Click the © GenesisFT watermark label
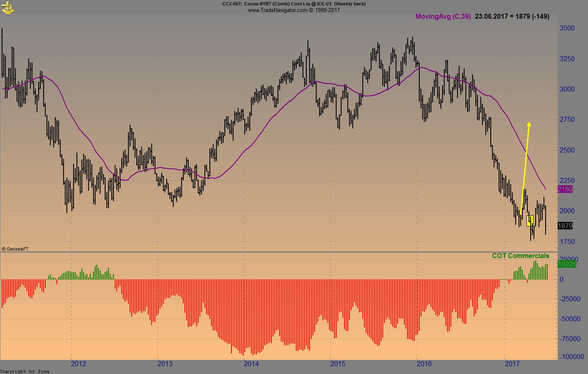This screenshot has height=374, width=588. 15,249
